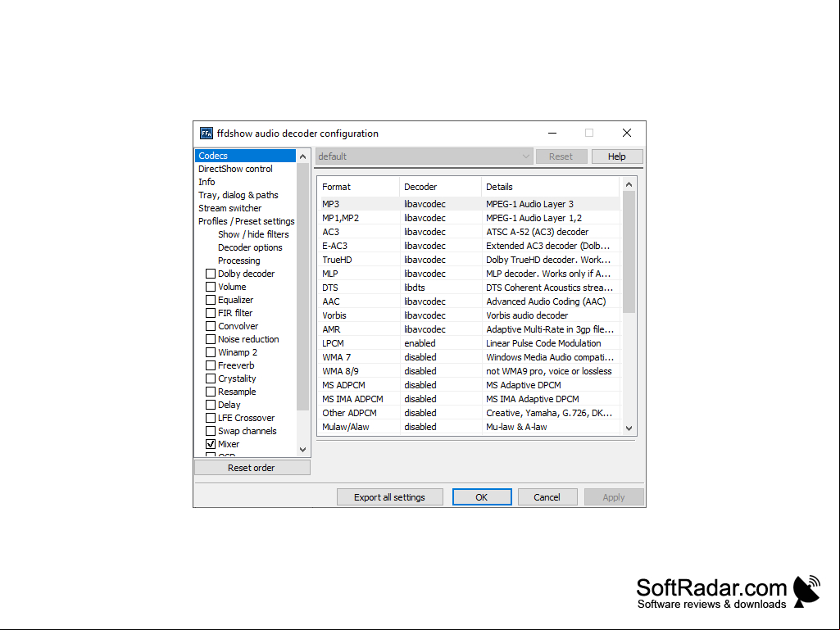This screenshot has width=840, height=630.
Task: Click the Details column header
Action: pos(550,187)
